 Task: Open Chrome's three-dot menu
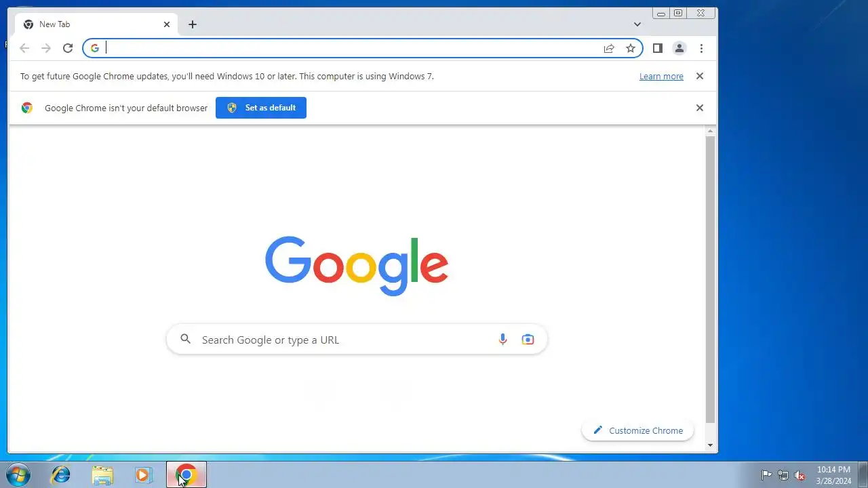(x=701, y=48)
